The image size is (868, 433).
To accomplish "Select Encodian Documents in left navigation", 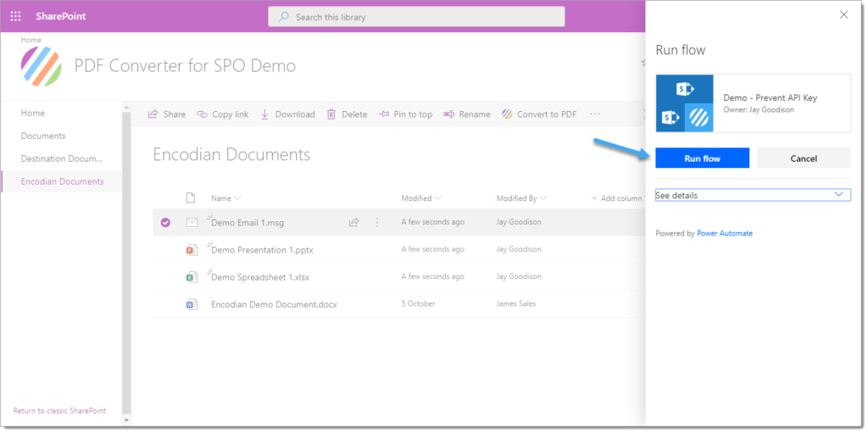I will (x=62, y=181).
